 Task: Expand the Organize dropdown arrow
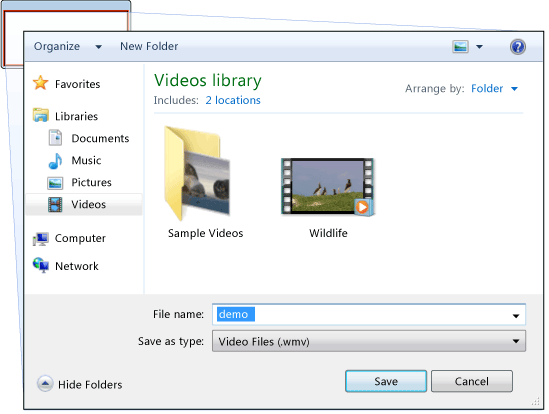tap(99, 47)
